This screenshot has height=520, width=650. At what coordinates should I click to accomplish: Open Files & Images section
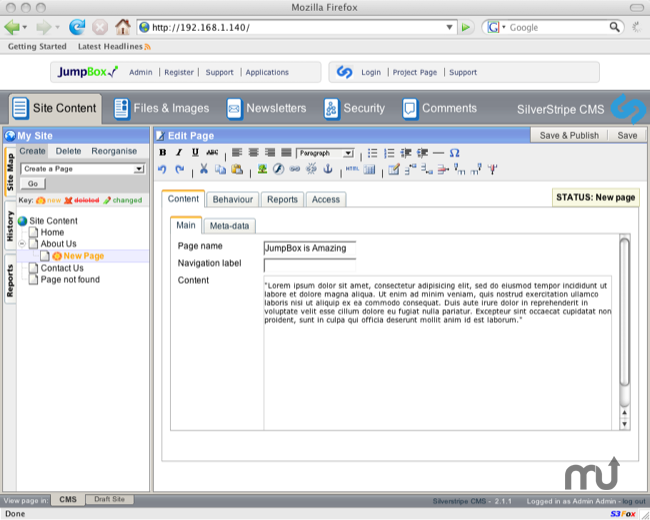pos(162,109)
